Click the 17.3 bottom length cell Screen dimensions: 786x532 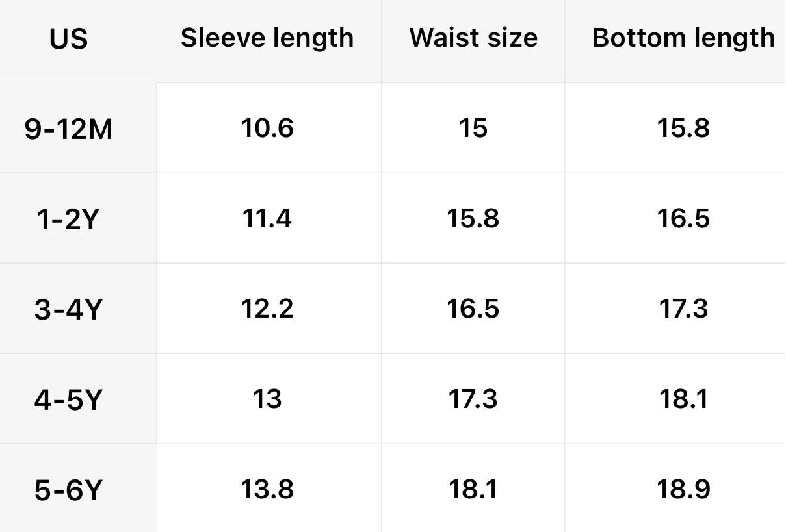(x=683, y=308)
